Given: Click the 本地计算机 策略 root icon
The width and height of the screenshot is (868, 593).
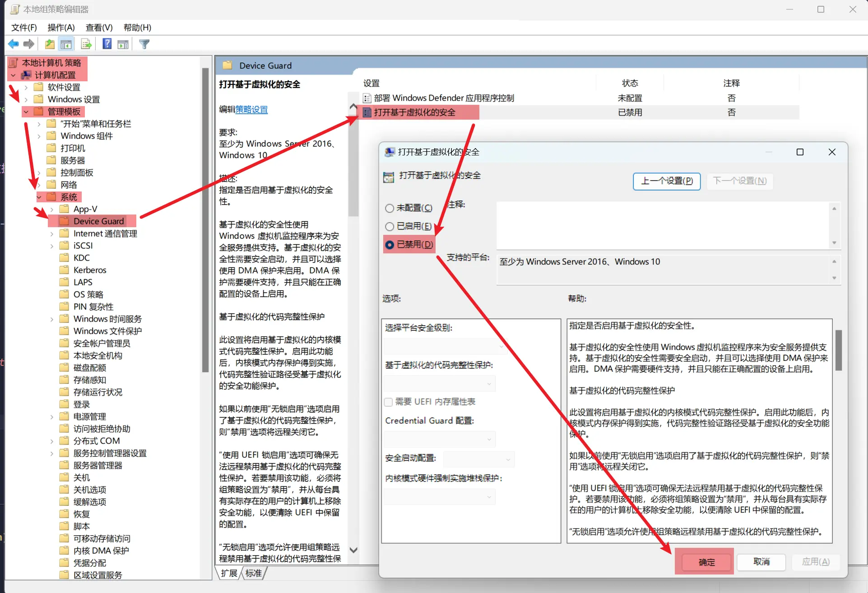Looking at the screenshot, I should click(x=14, y=63).
